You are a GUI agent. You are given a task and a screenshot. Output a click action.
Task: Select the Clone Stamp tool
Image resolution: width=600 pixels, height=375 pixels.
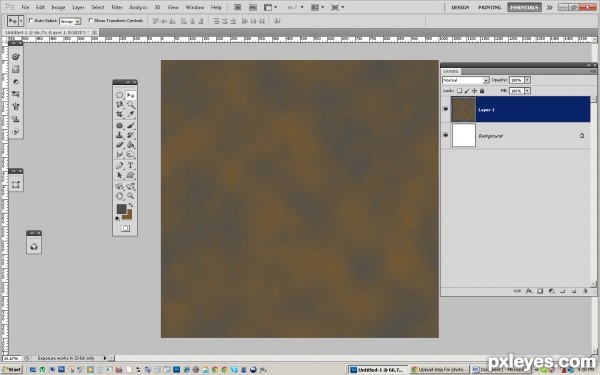pyautogui.click(x=119, y=135)
